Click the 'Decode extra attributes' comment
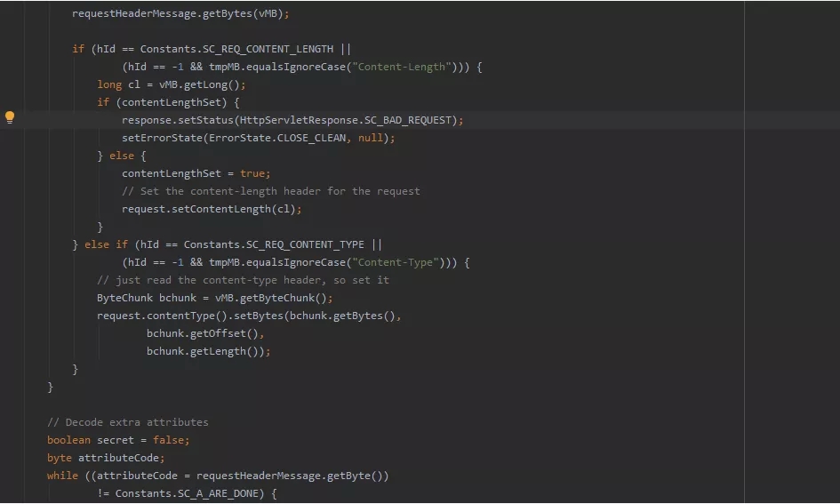The height and width of the screenshot is (504, 840). tap(127, 422)
